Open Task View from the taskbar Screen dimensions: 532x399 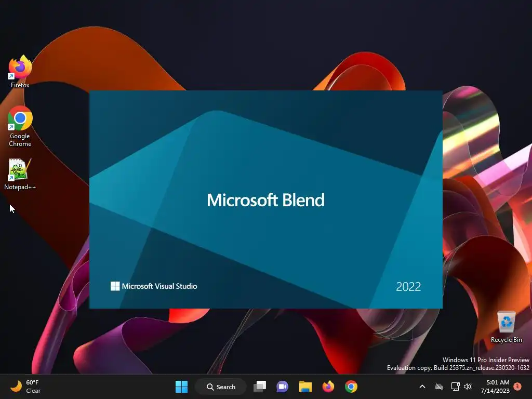(x=260, y=387)
